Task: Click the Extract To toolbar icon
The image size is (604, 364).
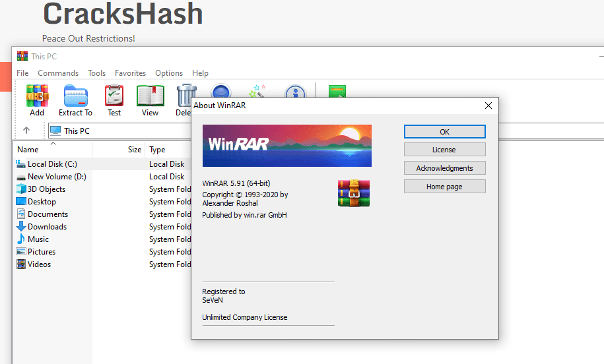Action: (x=75, y=96)
